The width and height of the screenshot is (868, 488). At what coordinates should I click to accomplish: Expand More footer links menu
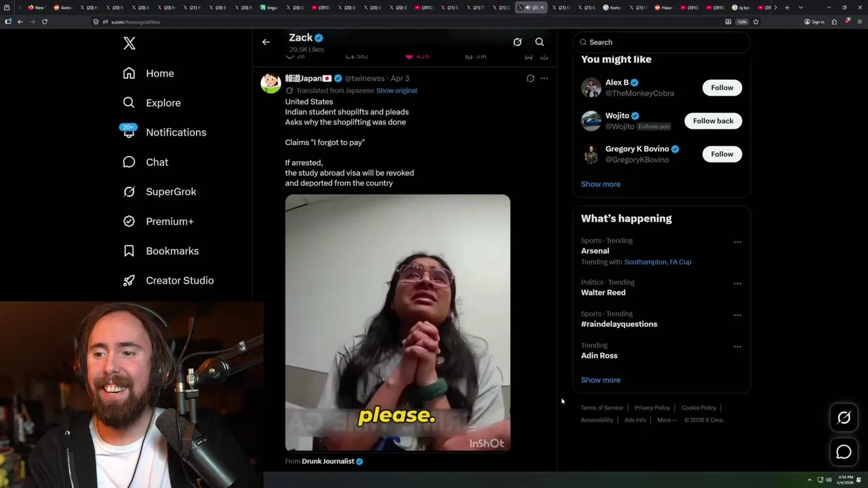pos(667,420)
